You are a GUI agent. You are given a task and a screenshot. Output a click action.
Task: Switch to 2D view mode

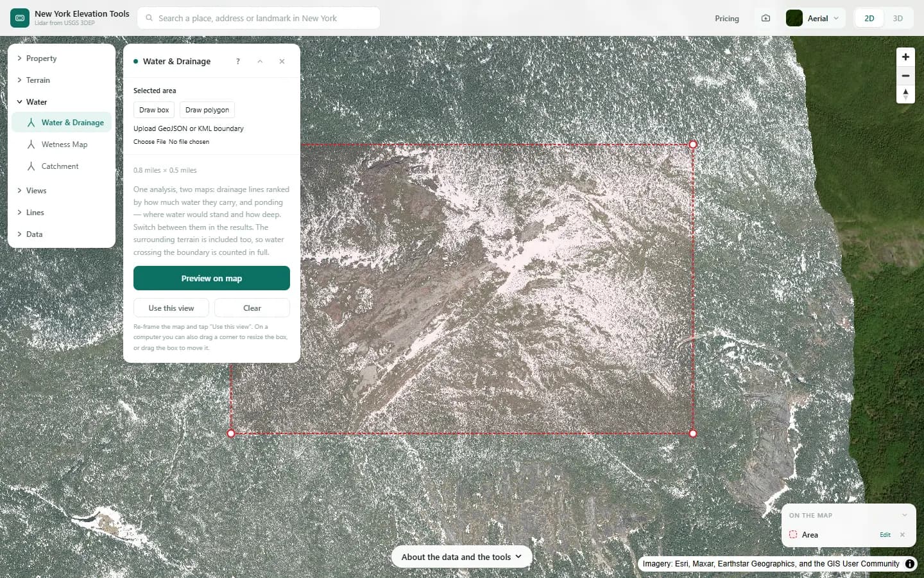(869, 18)
